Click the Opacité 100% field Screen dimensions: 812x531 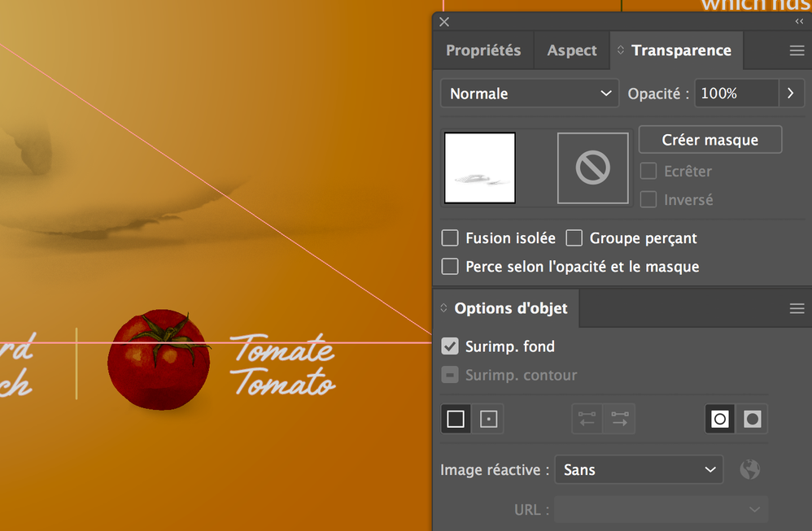[x=736, y=94]
